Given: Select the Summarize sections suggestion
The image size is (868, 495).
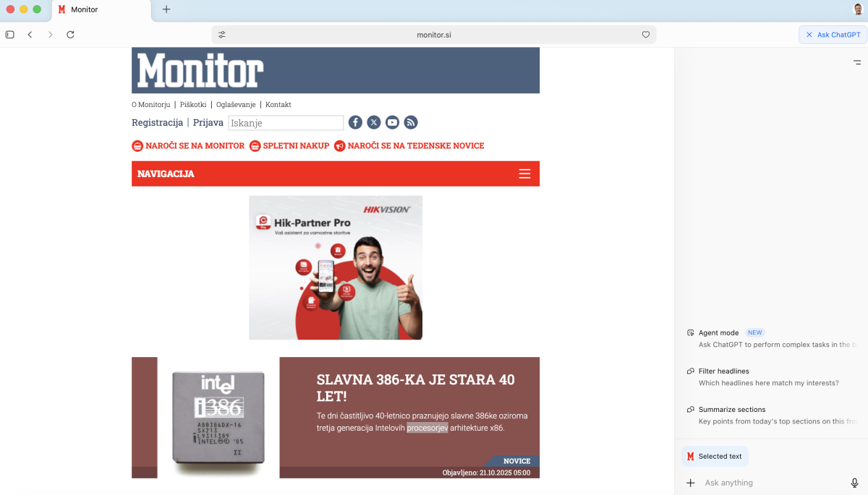Looking at the screenshot, I should [731, 410].
